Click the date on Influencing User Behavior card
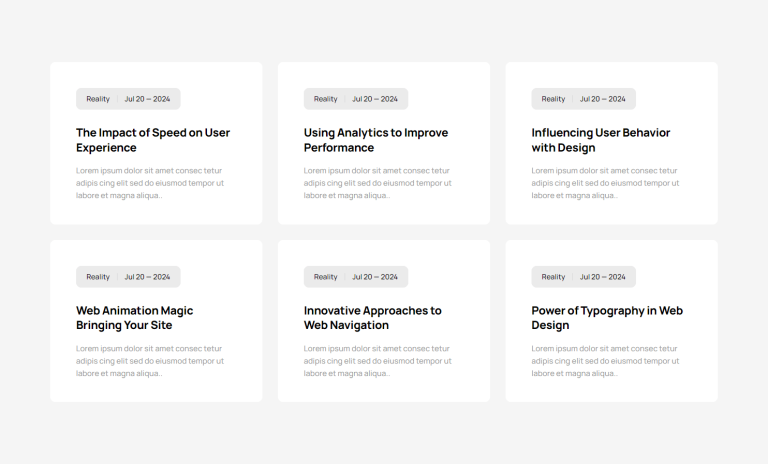The width and height of the screenshot is (768, 464). (603, 99)
